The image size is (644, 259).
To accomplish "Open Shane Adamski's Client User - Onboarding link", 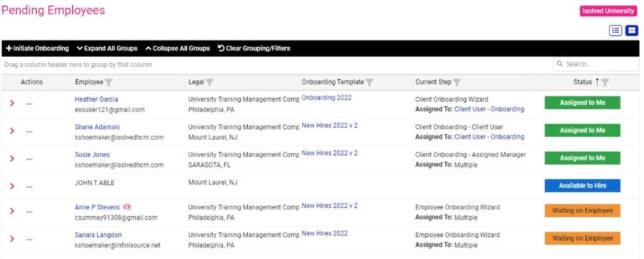I will coord(489,136).
